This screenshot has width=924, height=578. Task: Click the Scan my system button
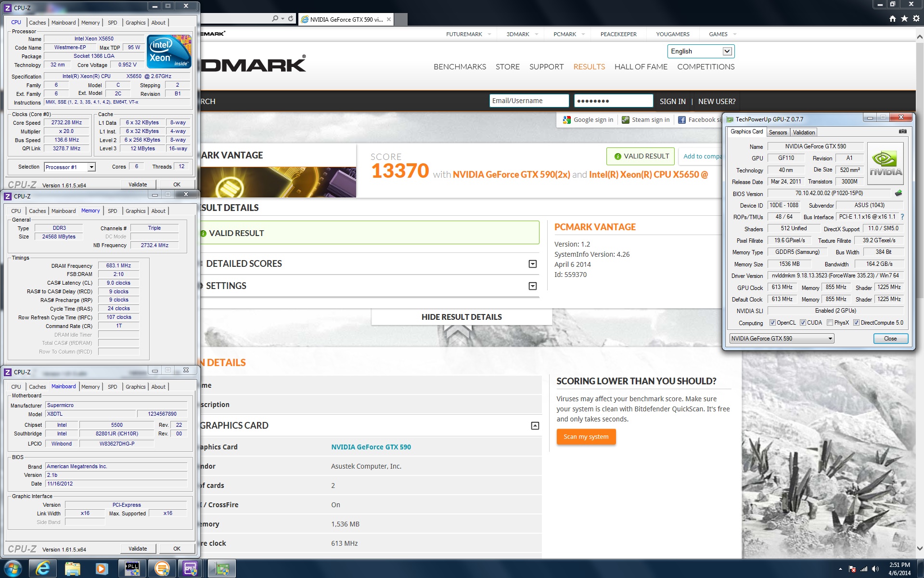pyautogui.click(x=586, y=437)
